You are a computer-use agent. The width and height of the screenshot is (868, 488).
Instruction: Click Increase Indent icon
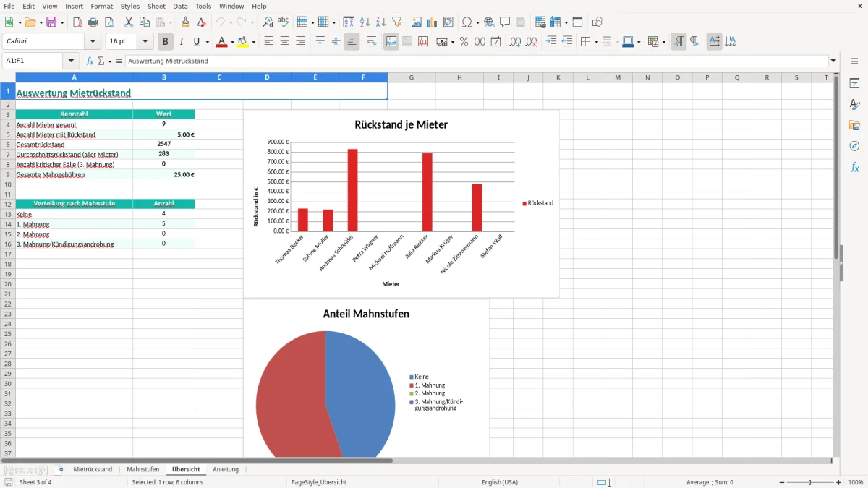coord(551,42)
